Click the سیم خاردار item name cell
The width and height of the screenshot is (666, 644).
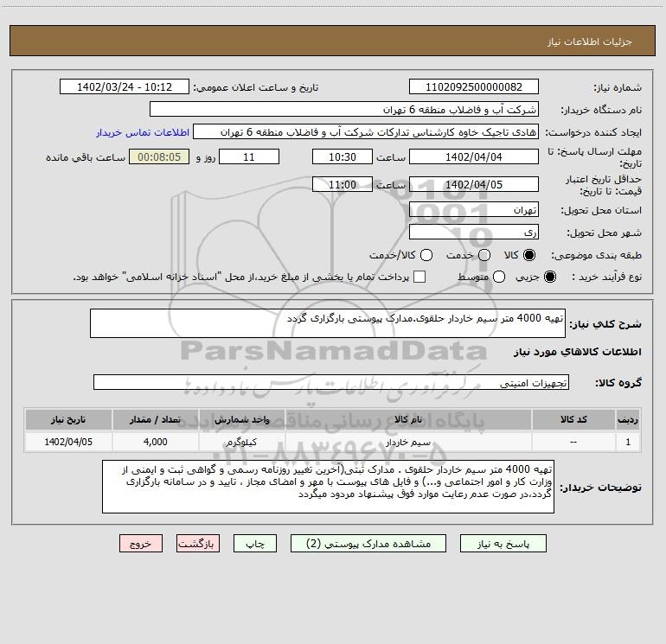click(408, 442)
